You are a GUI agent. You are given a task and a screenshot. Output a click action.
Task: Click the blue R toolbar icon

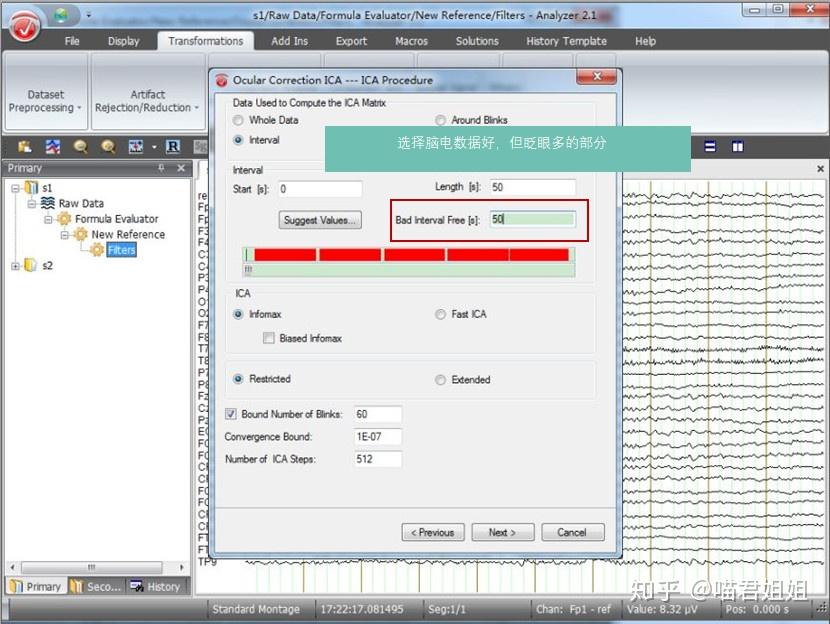pyautogui.click(x=173, y=147)
